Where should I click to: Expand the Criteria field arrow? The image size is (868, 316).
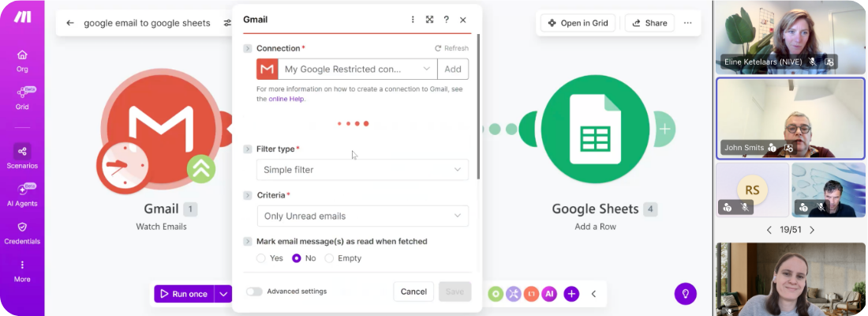coord(248,195)
